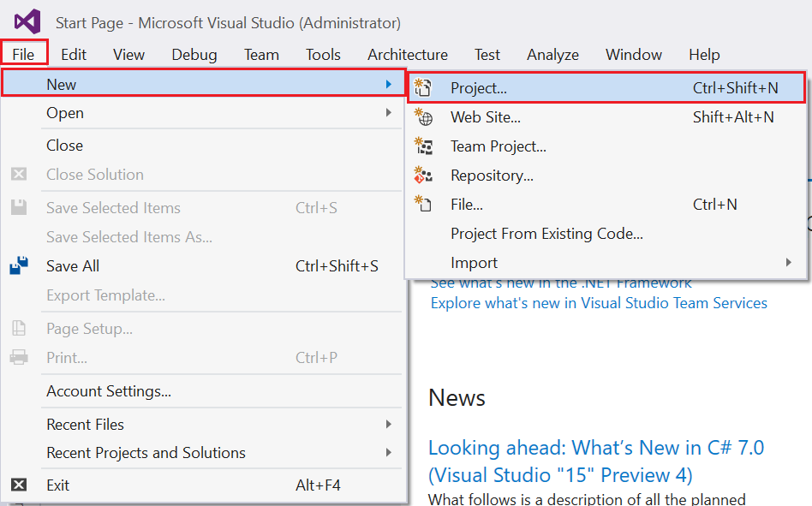Open the Window menu
812x506 pixels.
click(634, 54)
